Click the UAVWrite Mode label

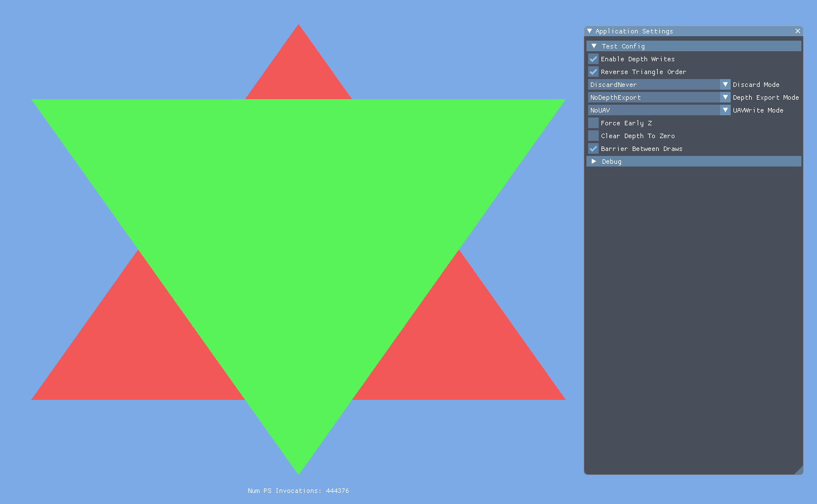(x=758, y=110)
